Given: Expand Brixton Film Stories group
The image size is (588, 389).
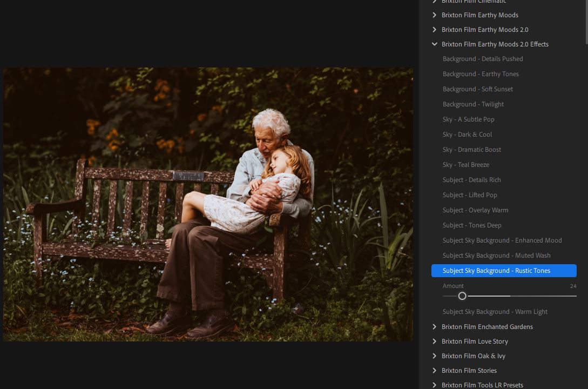Looking at the screenshot, I should pyautogui.click(x=435, y=371).
